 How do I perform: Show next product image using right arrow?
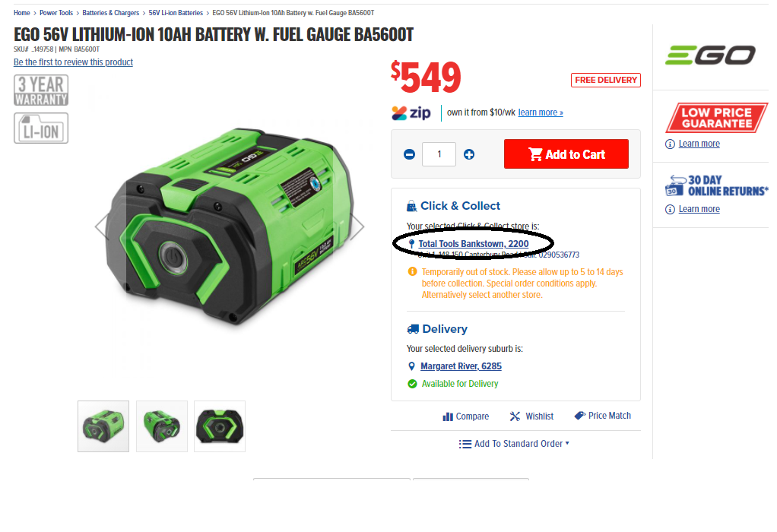357,226
